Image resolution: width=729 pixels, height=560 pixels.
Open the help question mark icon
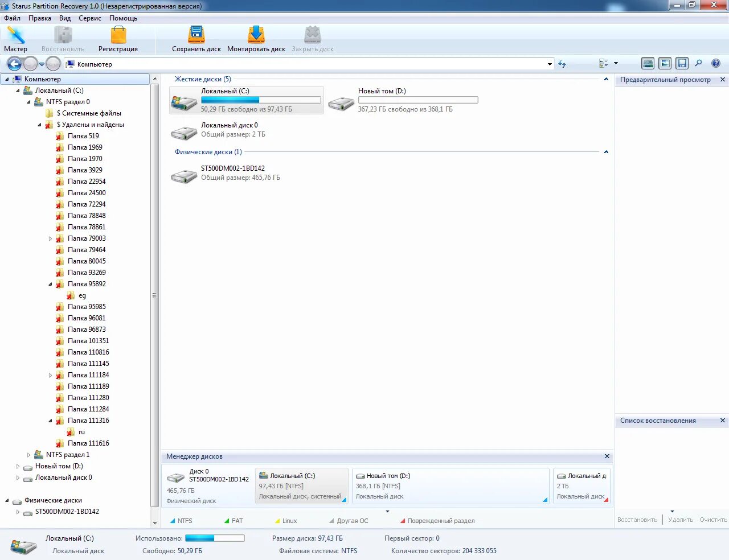tap(716, 63)
